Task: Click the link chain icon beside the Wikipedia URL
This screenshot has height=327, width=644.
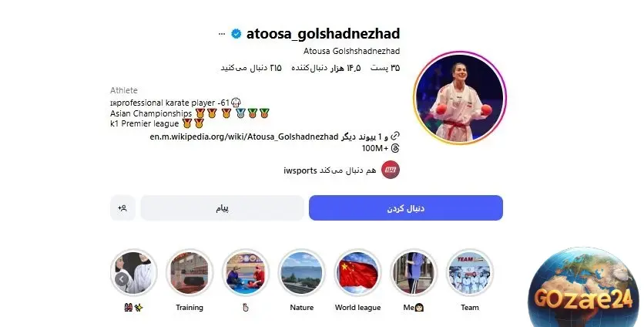Action: (x=395, y=136)
